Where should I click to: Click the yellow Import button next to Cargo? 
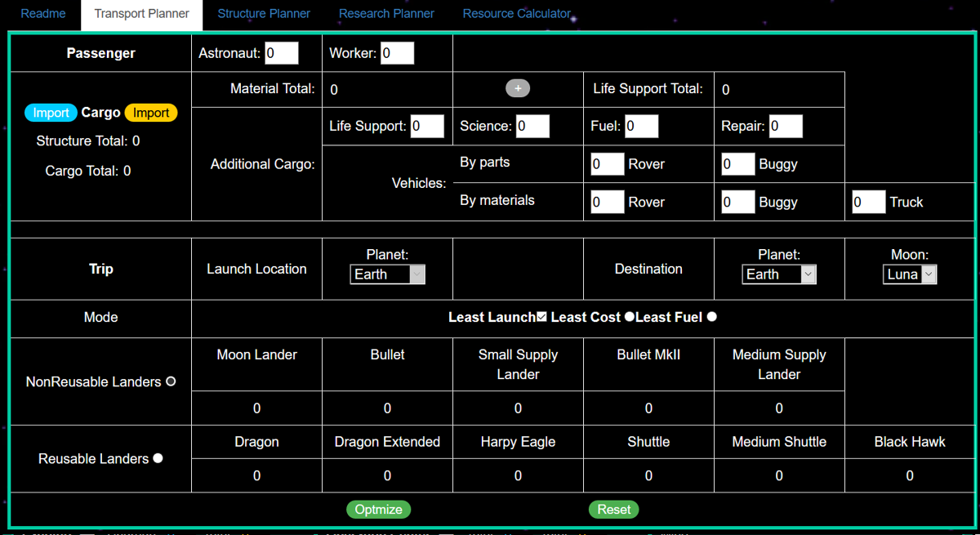point(151,113)
